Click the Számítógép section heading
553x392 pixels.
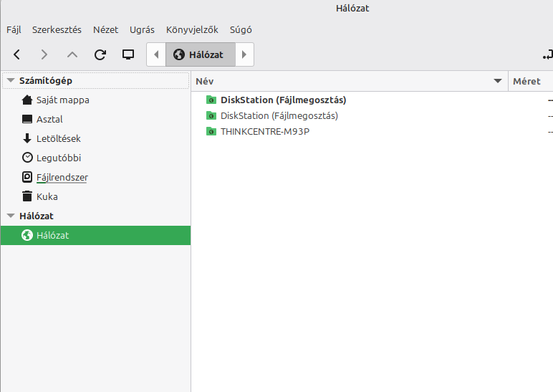46,80
